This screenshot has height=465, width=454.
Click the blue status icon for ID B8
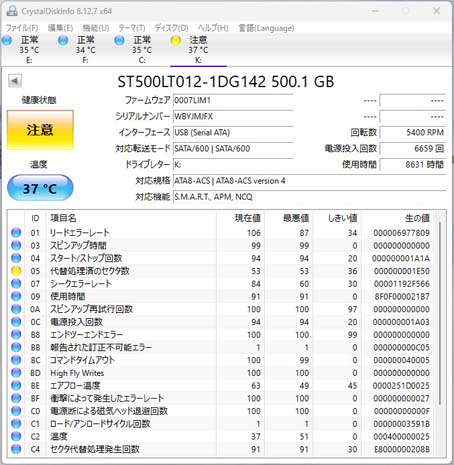[x=16, y=334]
